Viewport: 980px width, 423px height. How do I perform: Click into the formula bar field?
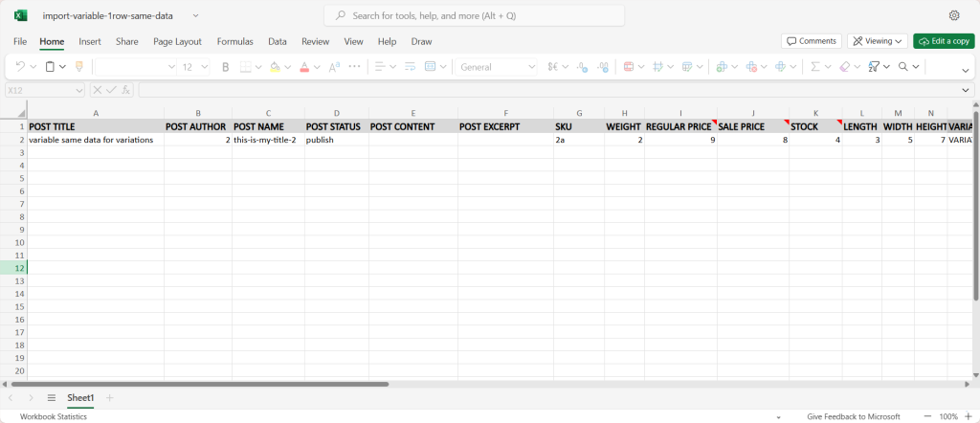pyautogui.click(x=550, y=90)
